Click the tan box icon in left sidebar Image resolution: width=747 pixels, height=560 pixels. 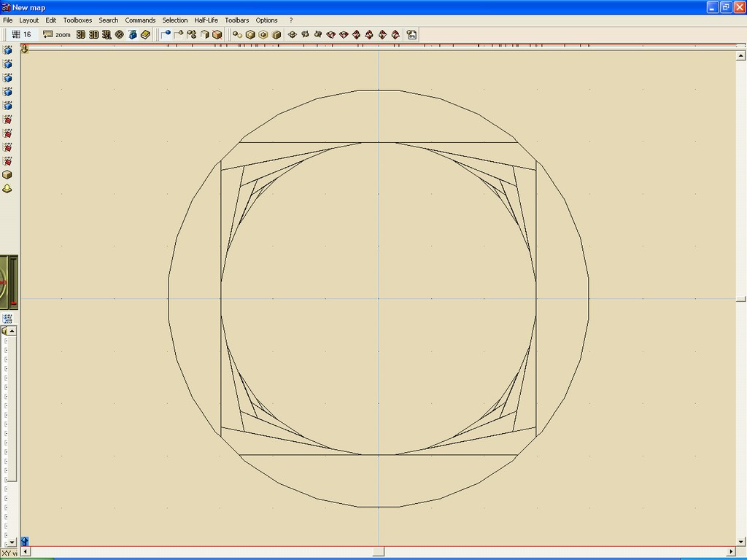pyautogui.click(x=7, y=175)
